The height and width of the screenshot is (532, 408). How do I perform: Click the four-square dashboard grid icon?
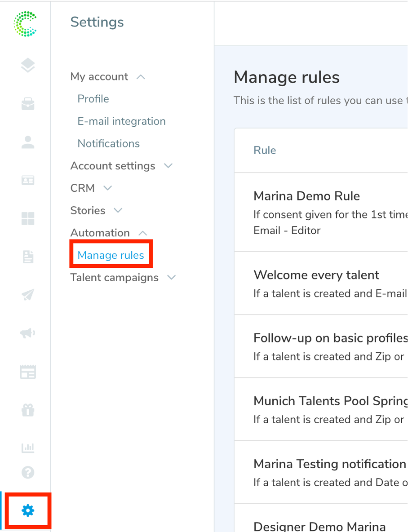(x=28, y=219)
